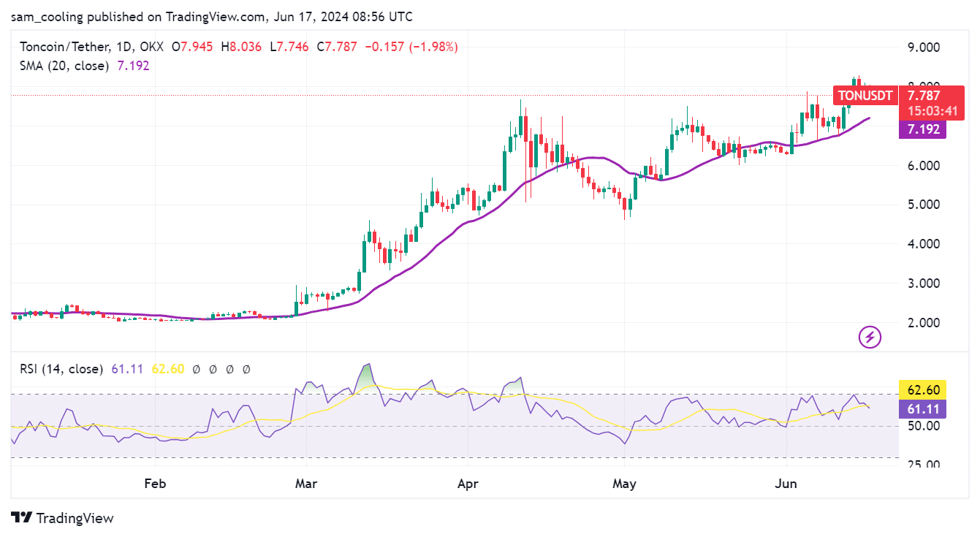
Task: Click the 5.000 price axis label
Action: [x=924, y=205]
